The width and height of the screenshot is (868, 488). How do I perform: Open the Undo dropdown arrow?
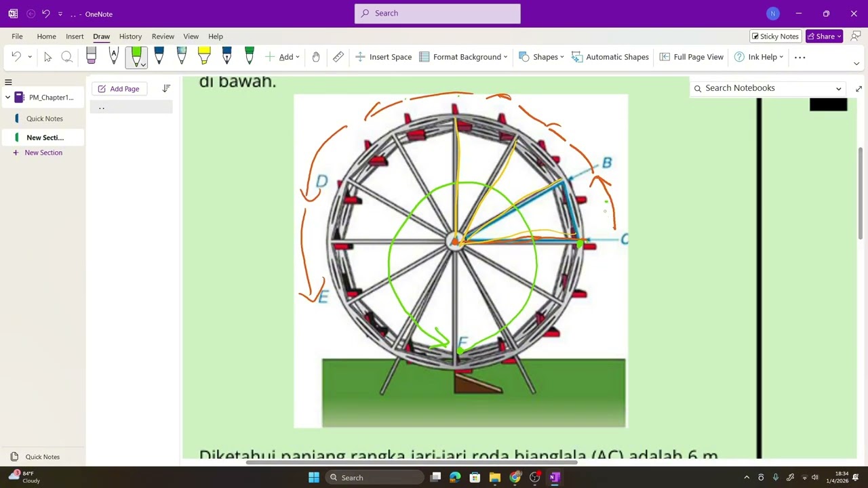(x=29, y=57)
